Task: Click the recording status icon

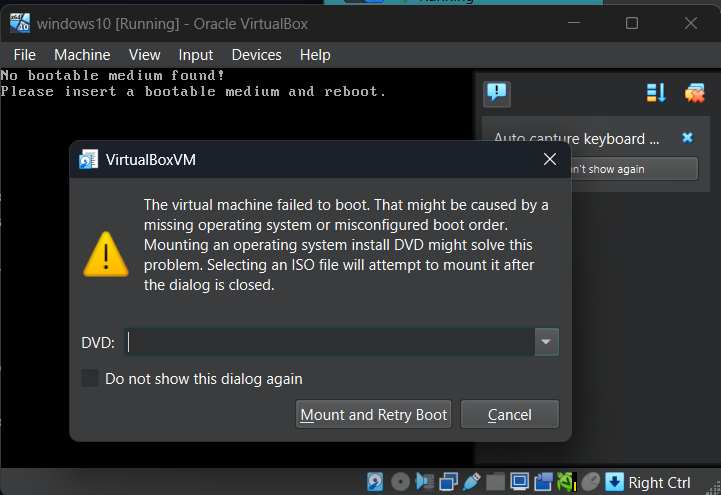Action: tap(544, 482)
